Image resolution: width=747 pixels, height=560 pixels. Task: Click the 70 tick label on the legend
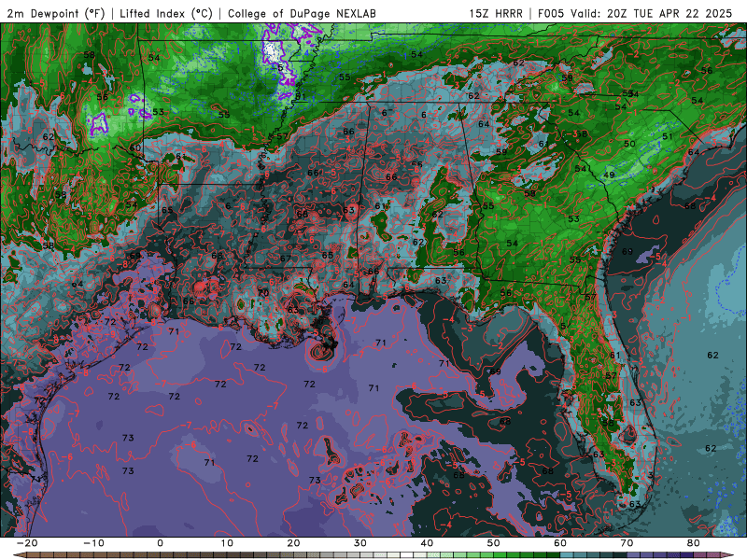pyautogui.click(x=627, y=543)
